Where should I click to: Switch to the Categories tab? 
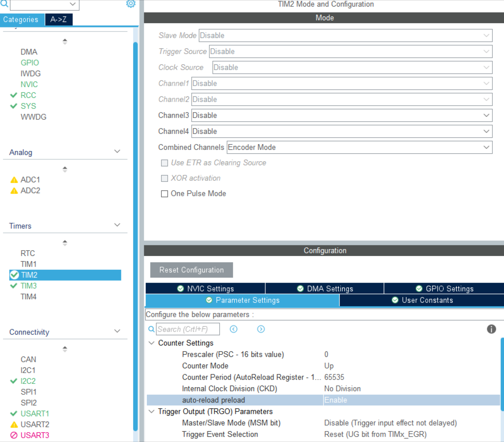coord(21,19)
